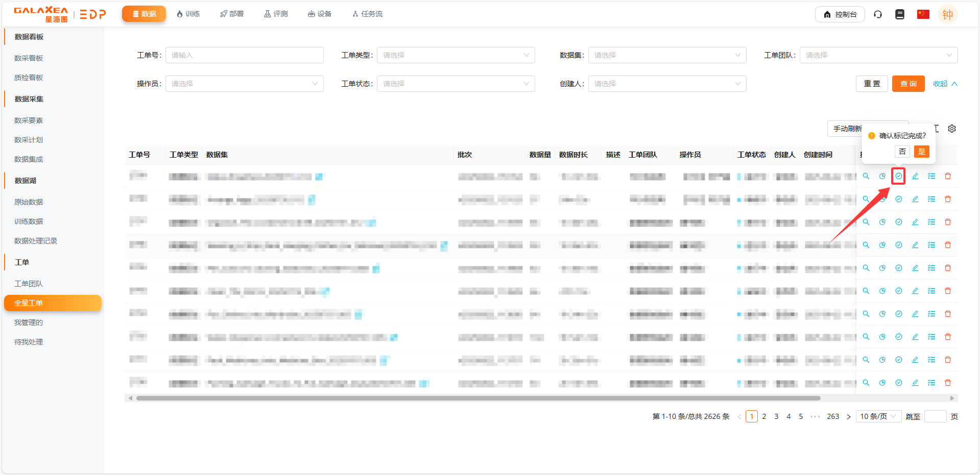Click red trash delete icon in first row
Screen dimensions: 980x475
948,176
